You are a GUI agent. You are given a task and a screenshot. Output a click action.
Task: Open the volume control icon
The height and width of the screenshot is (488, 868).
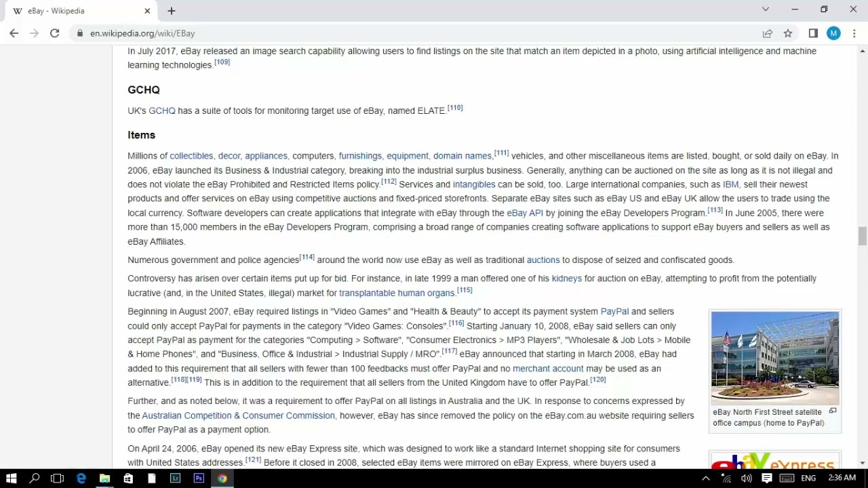point(746,478)
